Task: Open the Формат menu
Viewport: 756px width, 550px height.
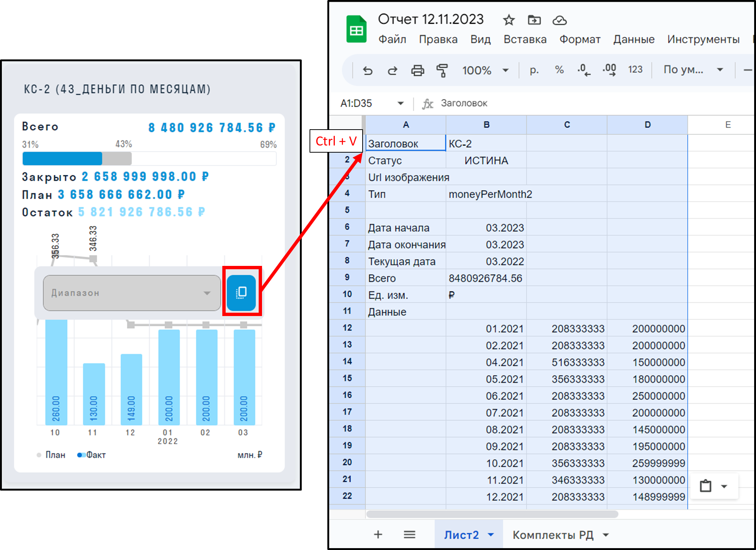Action: coord(580,39)
